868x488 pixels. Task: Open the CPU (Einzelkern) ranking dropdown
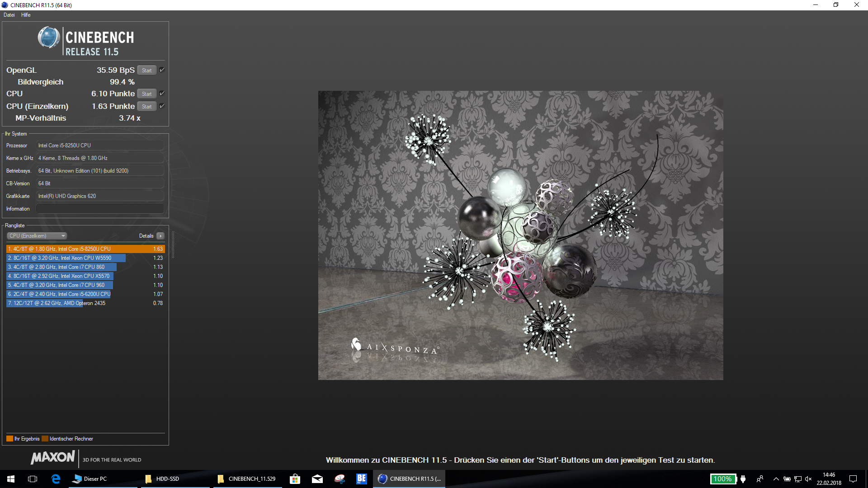point(37,236)
